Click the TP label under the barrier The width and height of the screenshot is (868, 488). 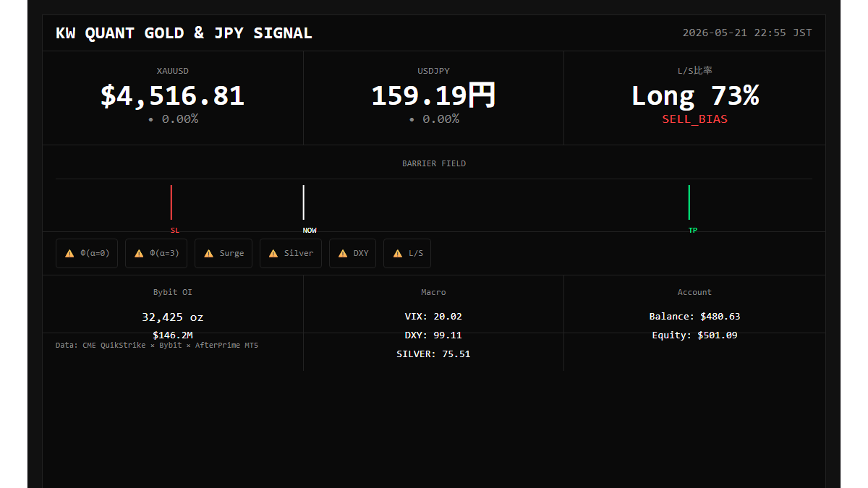[x=693, y=231]
